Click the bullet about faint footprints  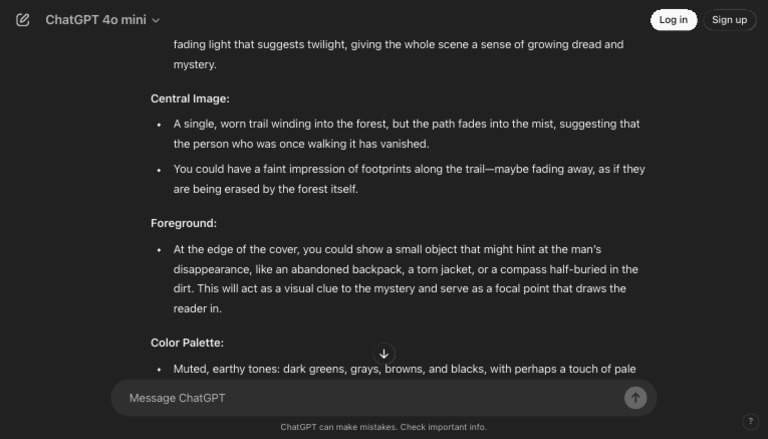click(409, 169)
